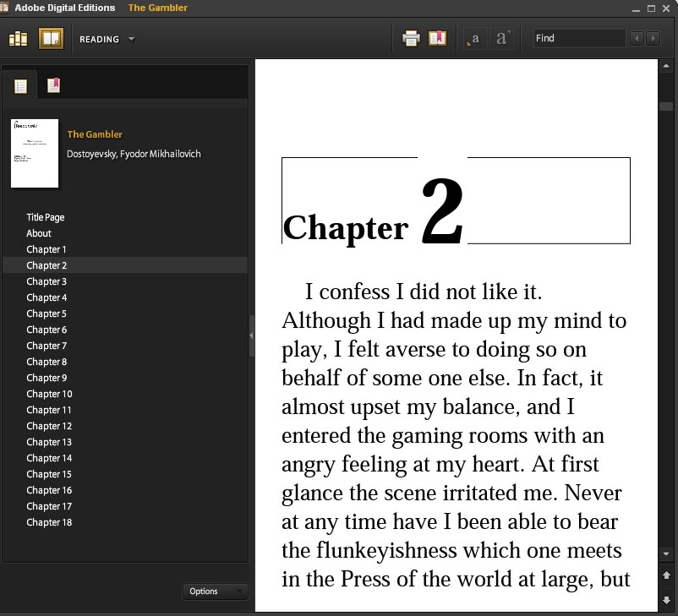The height and width of the screenshot is (616, 678).
Task: Go to Chapter 11
Action: 49,409
